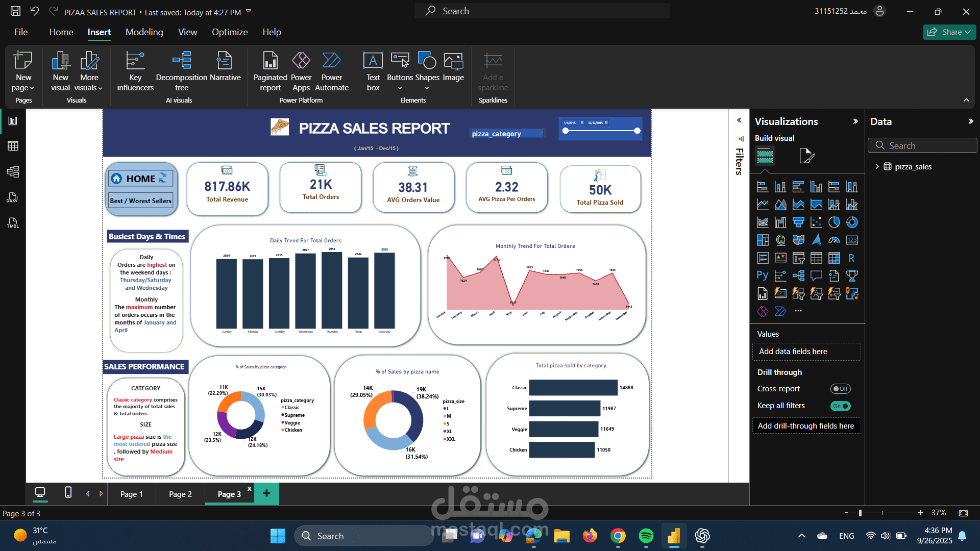The width and height of the screenshot is (980, 551).
Task: Open TMDL view in left sidebar
Action: click(x=13, y=223)
